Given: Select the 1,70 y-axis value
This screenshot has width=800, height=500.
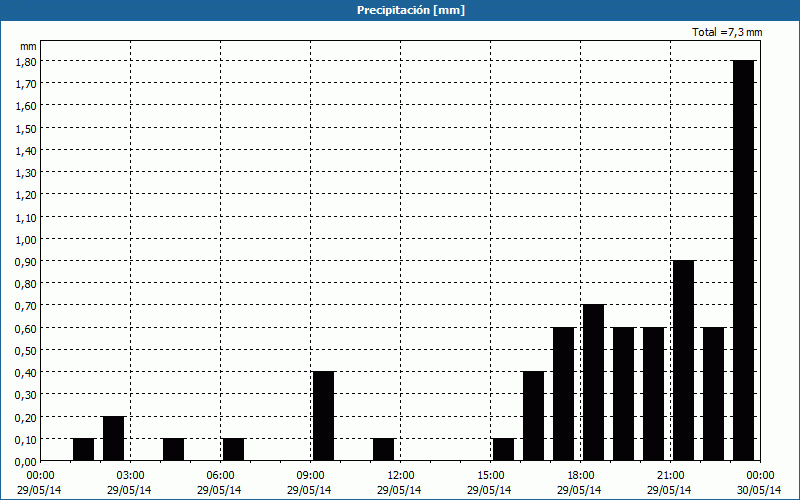Looking at the screenshot, I should tap(26, 84).
